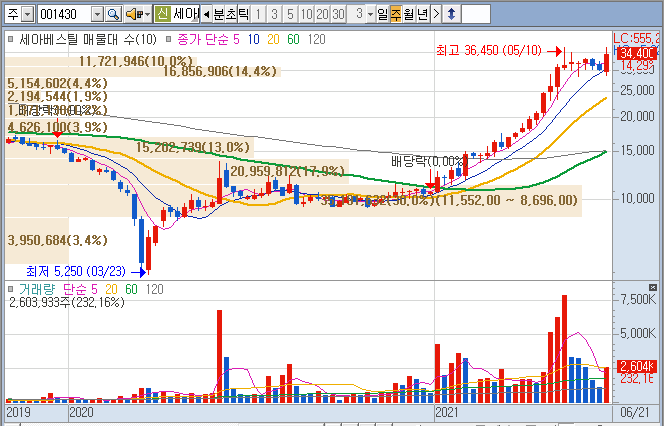664x426 pixels.
Task: Click the 거래량 volume indicator label
Action: pyautogui.click(x=37, y=289)
